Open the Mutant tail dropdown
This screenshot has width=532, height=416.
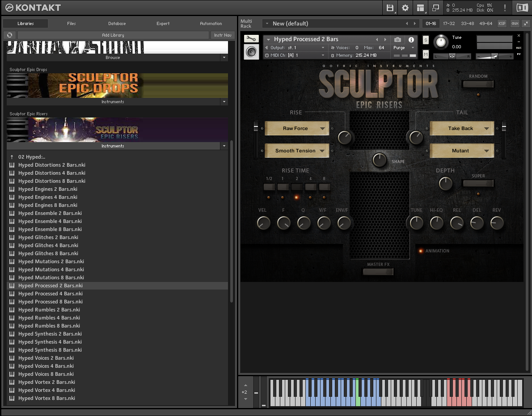point(462,151)
